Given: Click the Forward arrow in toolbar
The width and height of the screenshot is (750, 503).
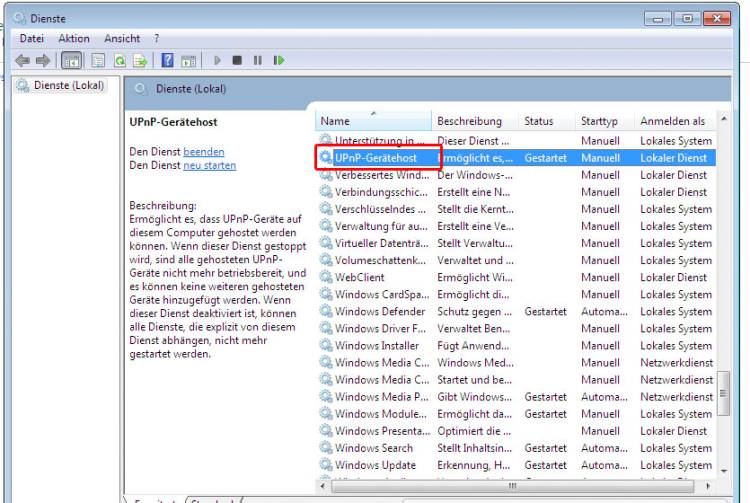Looking at the screenshot, I should pyautogui.click(x=43, y=60).
